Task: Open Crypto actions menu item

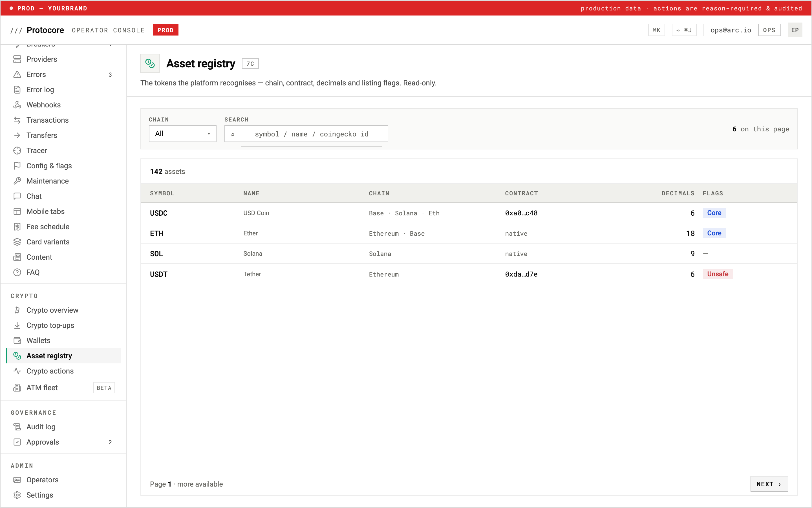Action: click(63, 371)
